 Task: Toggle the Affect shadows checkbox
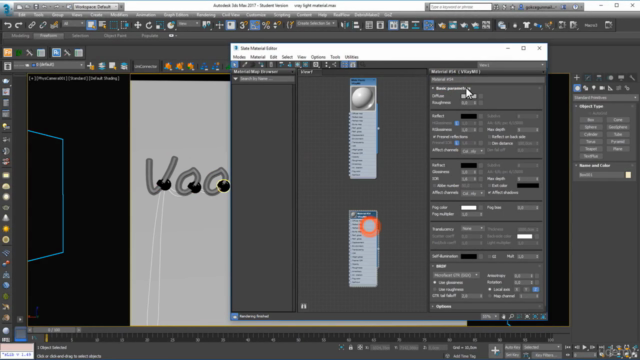pyautogui.click(x=490, y=193)
